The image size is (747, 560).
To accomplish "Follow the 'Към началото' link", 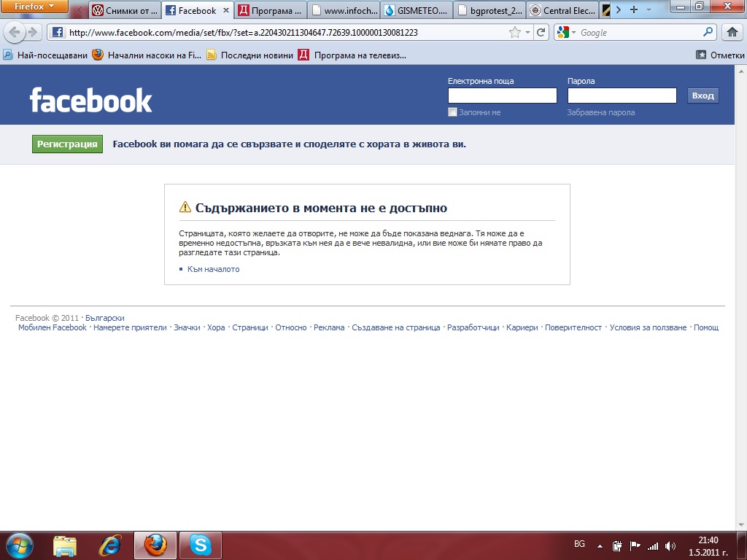I will point(213,269).
